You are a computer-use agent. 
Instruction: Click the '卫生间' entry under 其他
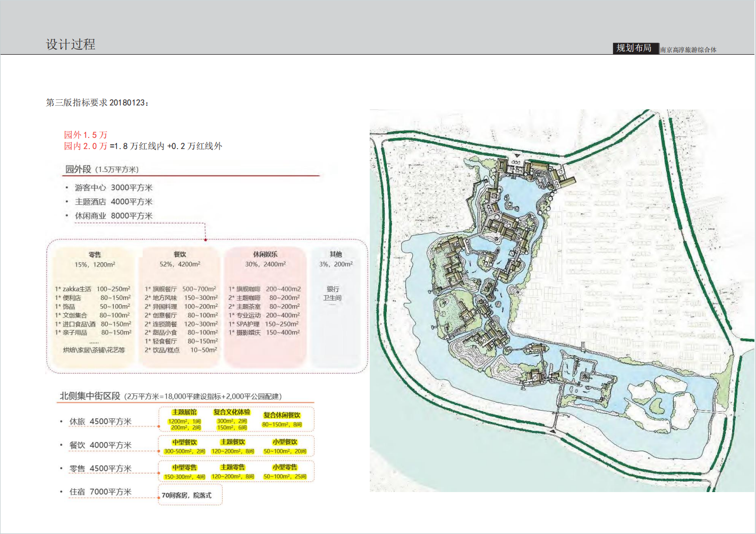[333, 298]
